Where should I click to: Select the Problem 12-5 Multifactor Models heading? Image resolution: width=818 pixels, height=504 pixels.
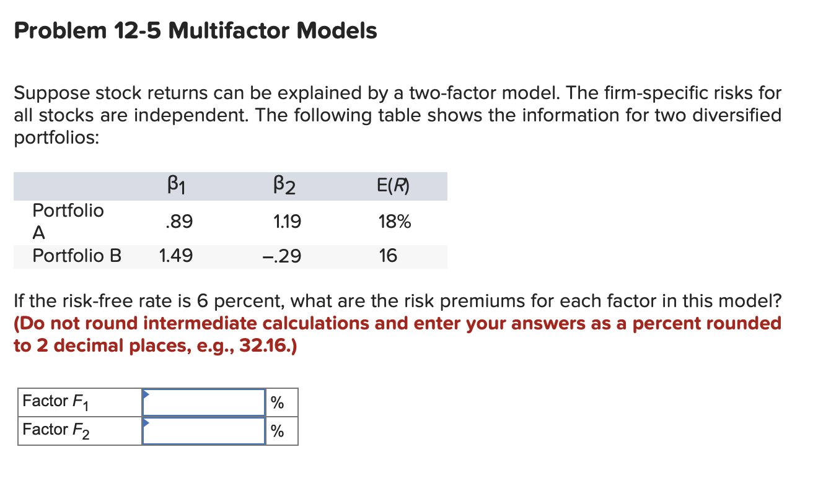pos(195,31)
